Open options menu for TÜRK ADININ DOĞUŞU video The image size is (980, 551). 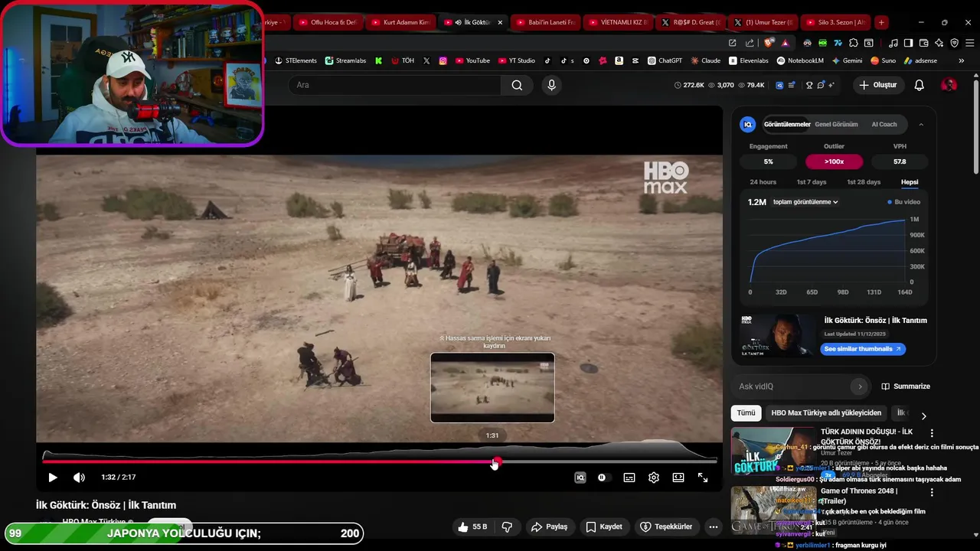coord(932,434)
